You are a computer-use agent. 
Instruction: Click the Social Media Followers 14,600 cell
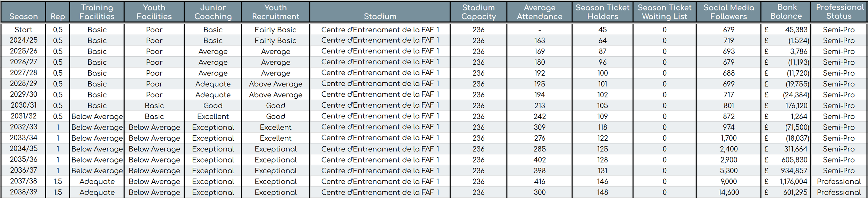click(728, 192)
